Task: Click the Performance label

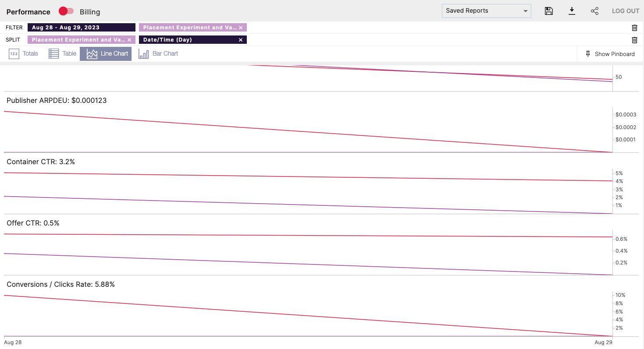Action: click(28, 12)
